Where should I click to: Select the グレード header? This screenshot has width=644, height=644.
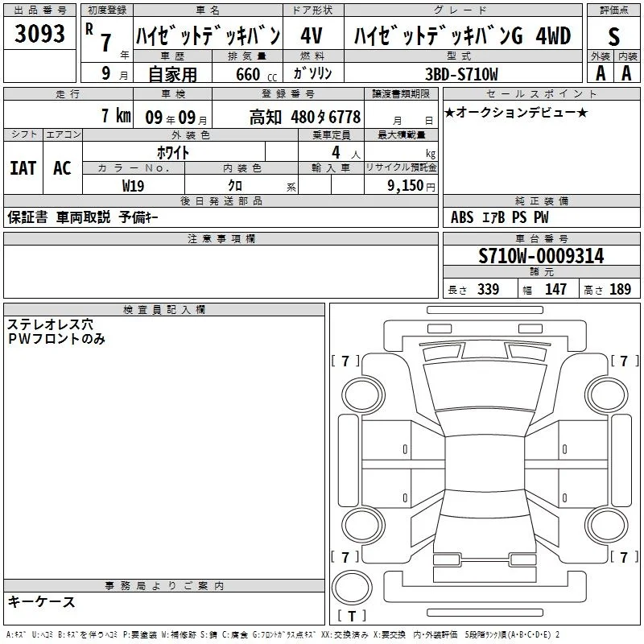pos(463,10)
